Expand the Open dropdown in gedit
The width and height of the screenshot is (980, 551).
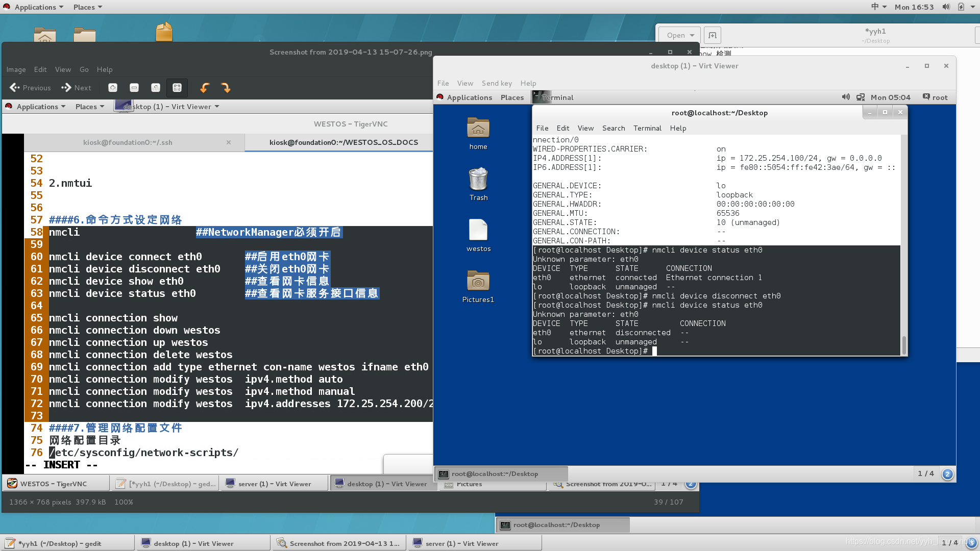click(x=680, y=35)
